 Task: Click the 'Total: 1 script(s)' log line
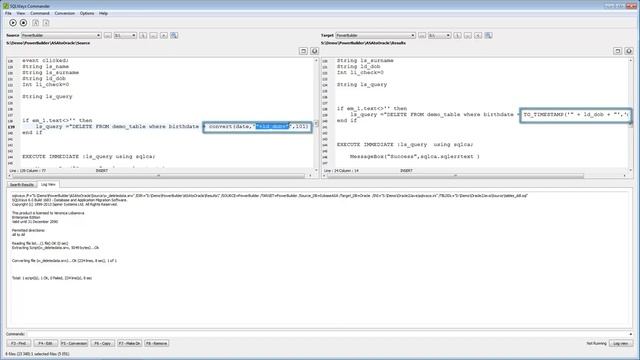(x=52, y=278)
